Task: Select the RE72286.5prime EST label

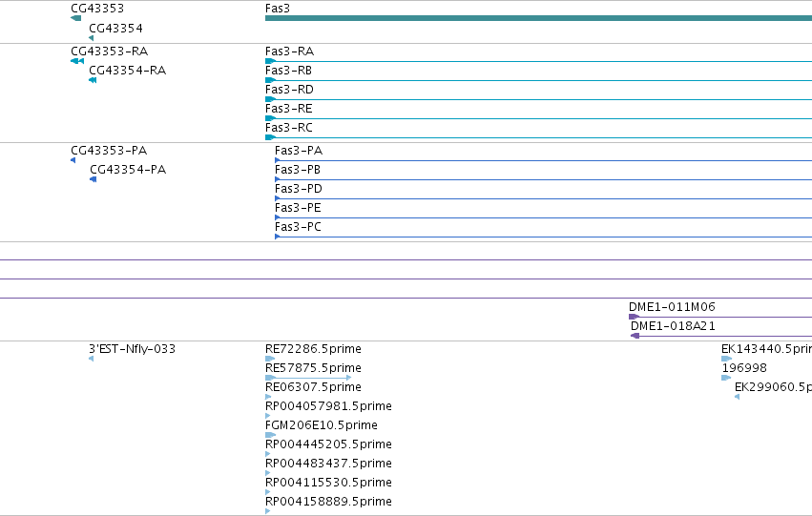Action: click(313, 349)
